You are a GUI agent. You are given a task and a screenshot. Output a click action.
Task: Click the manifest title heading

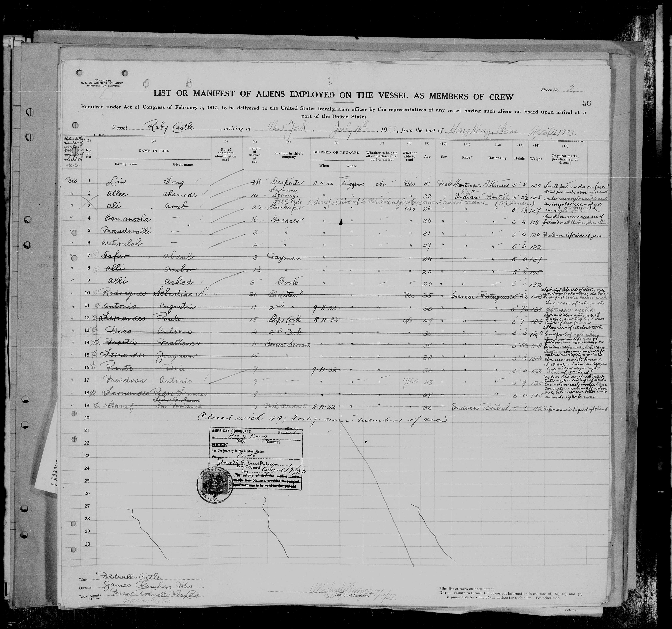tap(333, 96)
